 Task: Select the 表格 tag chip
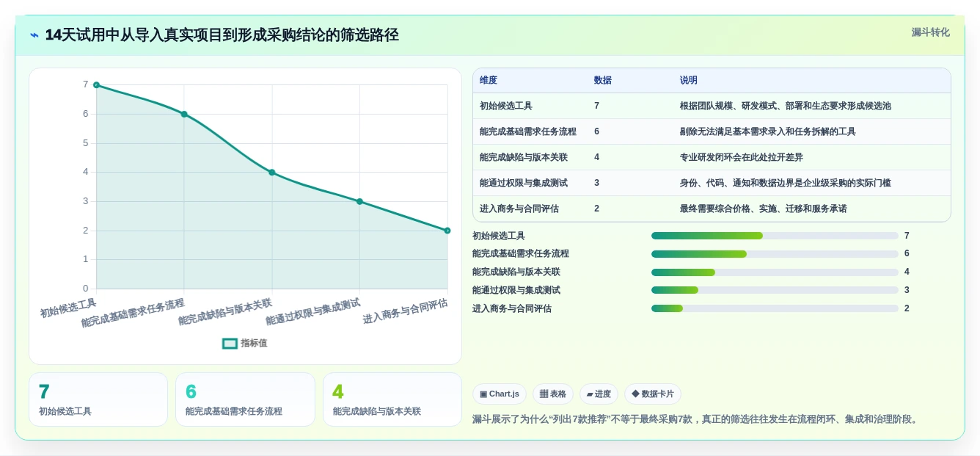[553, 394]
